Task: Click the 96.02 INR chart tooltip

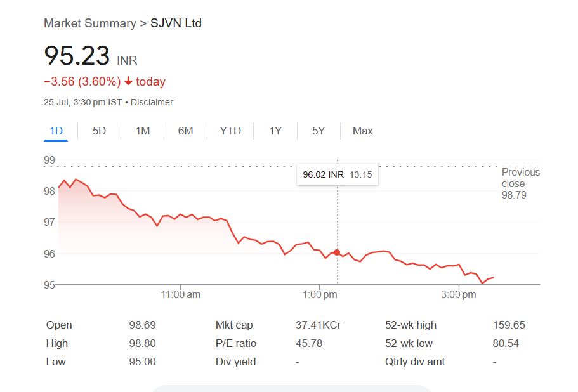Action: click(337, 174)
